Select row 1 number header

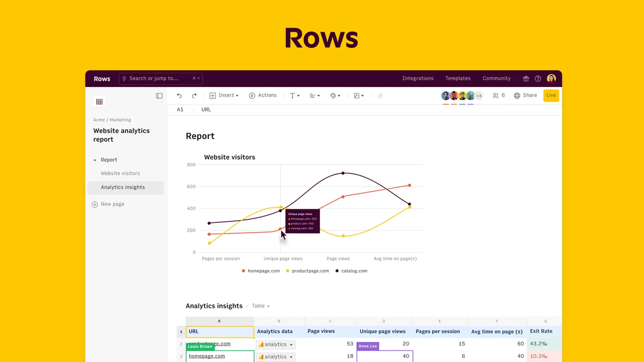[181, 332]
